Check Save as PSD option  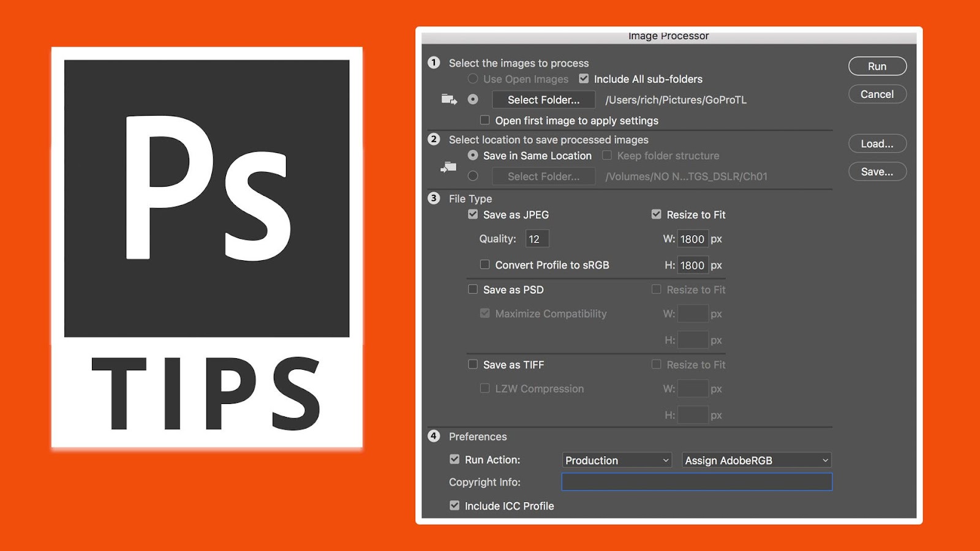click(473, 289)
